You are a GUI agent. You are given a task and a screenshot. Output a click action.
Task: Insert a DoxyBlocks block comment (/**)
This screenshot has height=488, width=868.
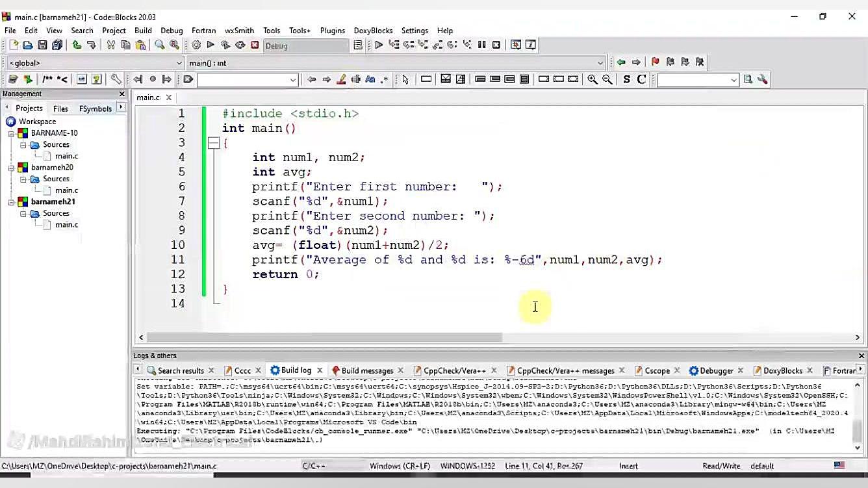47,79
